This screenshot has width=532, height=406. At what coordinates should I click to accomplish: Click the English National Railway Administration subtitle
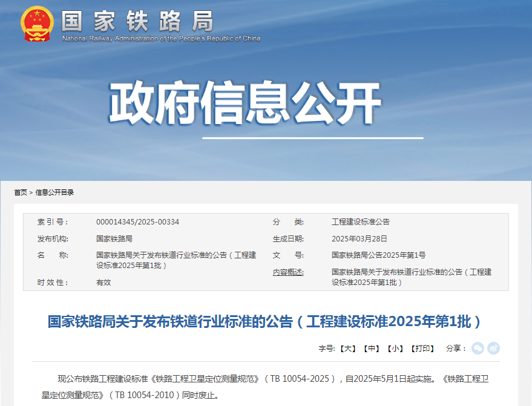pyautogui.click(x=161, y=38)
